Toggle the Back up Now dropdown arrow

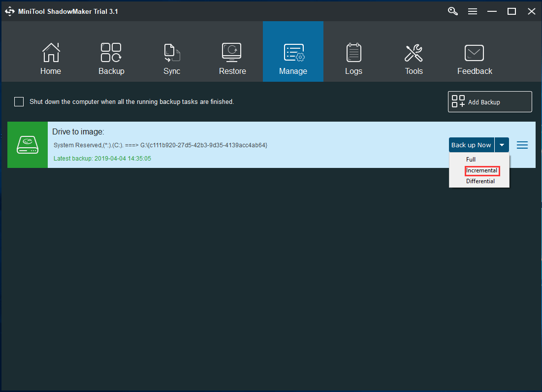[x=502, y=145]
